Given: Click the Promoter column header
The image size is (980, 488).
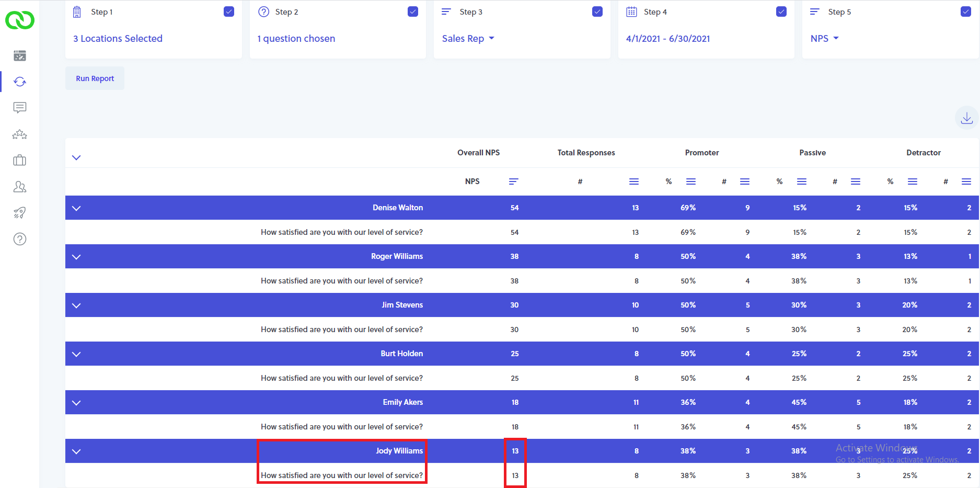Looking at the screenshot, I should tap(702, 153).
